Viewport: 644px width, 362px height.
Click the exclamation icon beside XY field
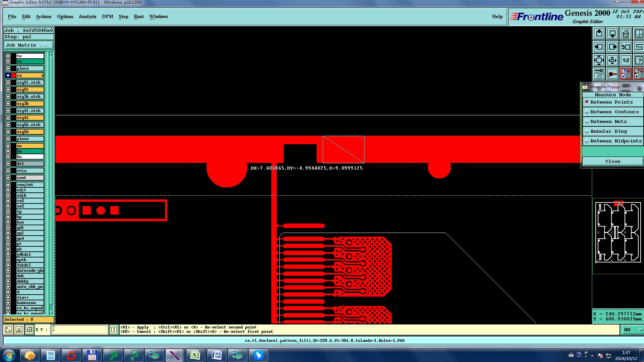point(114,329)
